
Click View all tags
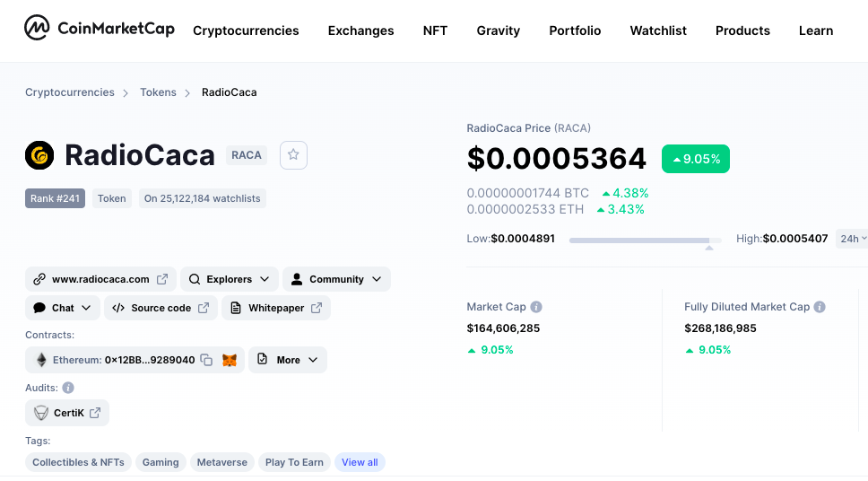[x=360, y=462]
